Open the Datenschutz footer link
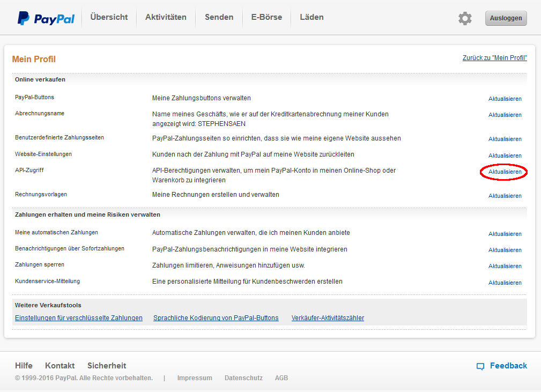The image size is (541, 392). coord(243,378)
